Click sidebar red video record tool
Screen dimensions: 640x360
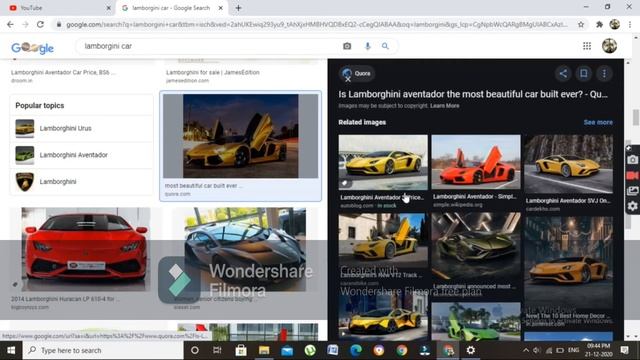click(x=632, y=176)
